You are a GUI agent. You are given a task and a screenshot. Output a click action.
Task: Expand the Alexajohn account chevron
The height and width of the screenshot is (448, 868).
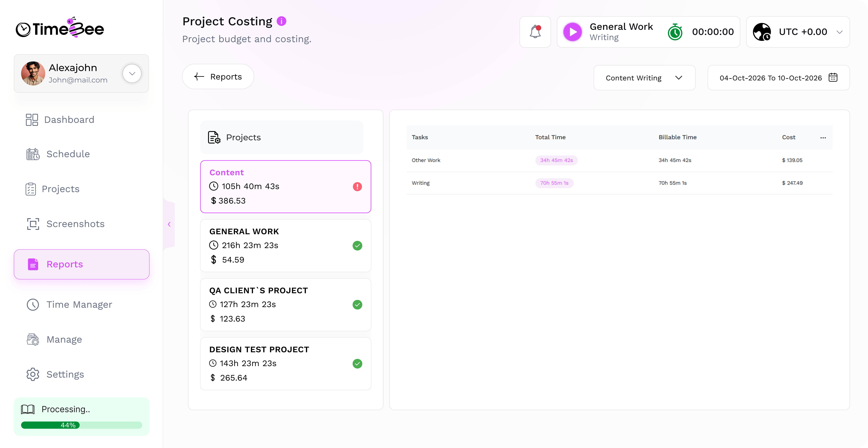tap(132, 73)
